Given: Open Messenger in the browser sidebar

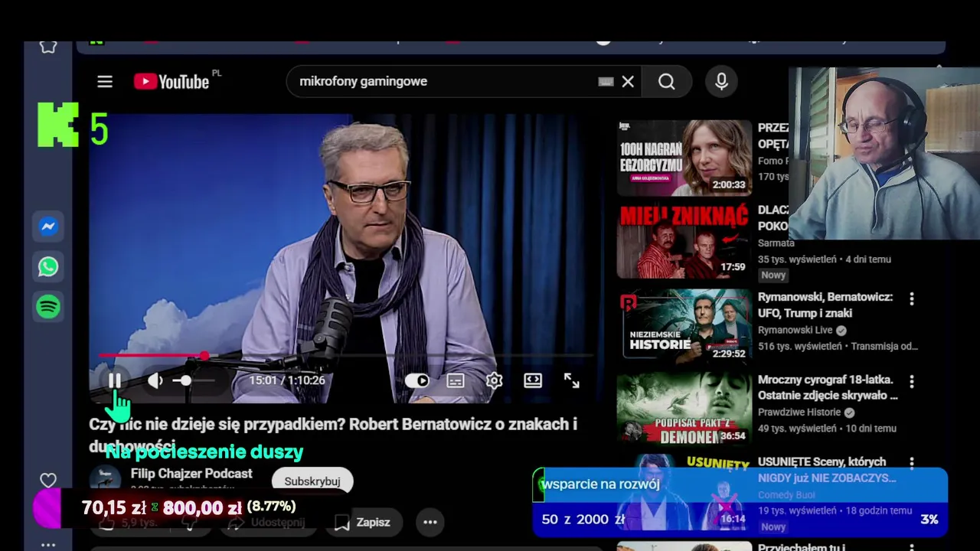Looking at the screenshot, I should (48, 227).
